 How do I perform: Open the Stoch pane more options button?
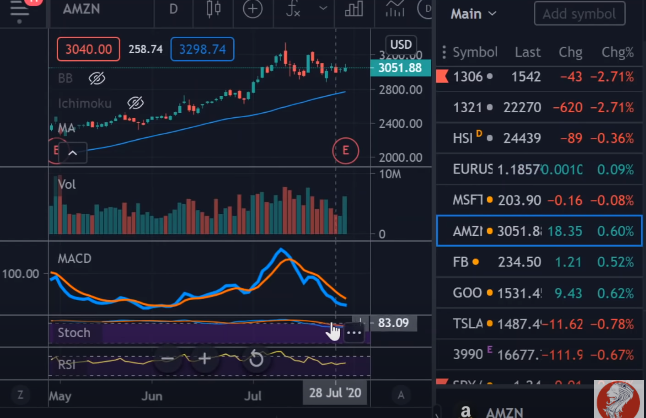pos(354,332)
